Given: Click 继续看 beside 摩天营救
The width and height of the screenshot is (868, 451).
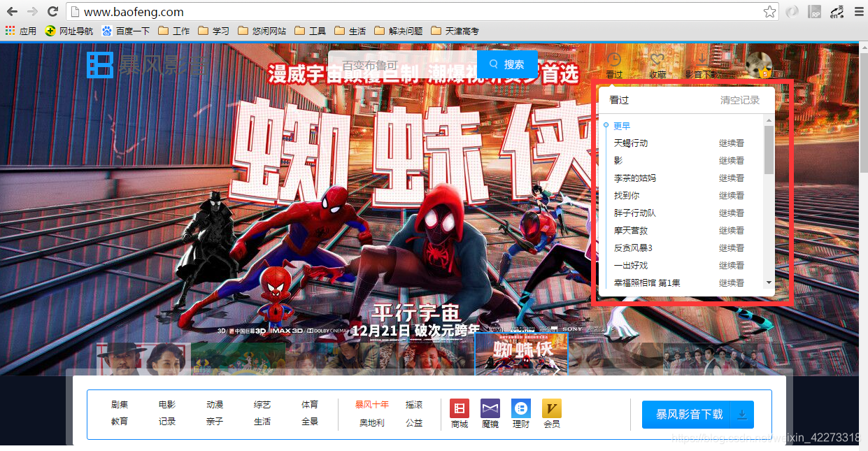Looking at the screenshot, I should tap(732, 231).
